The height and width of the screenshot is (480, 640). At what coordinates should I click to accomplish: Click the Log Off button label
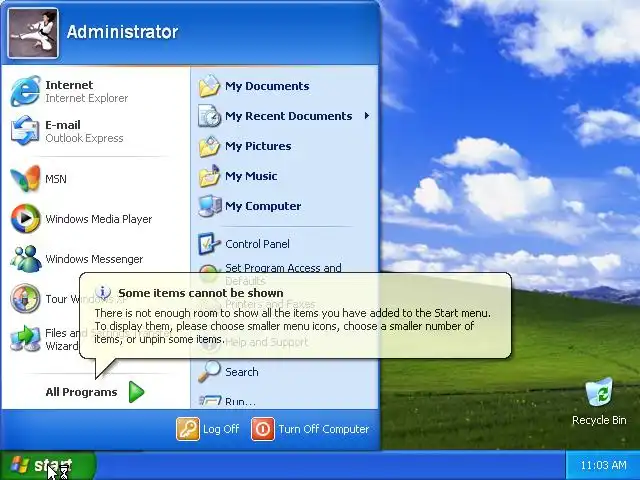(x=221, y=429)
